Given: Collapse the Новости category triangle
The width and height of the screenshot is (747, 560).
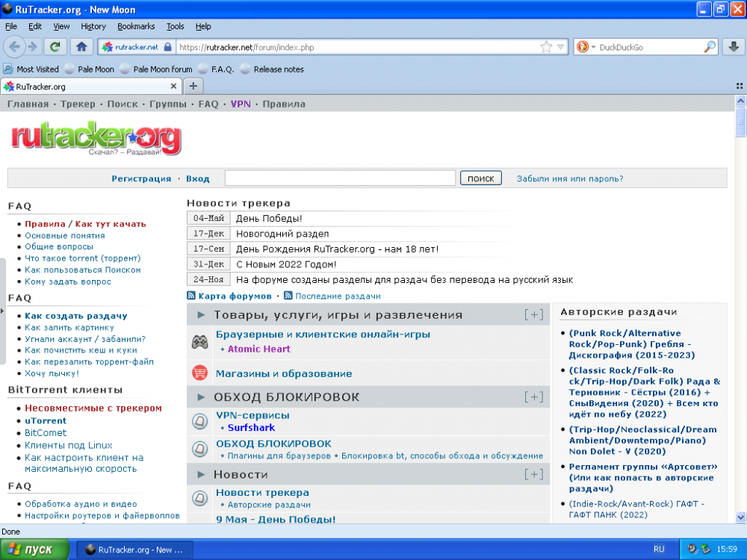Looking at the screenshot, I should pos(201,474).
